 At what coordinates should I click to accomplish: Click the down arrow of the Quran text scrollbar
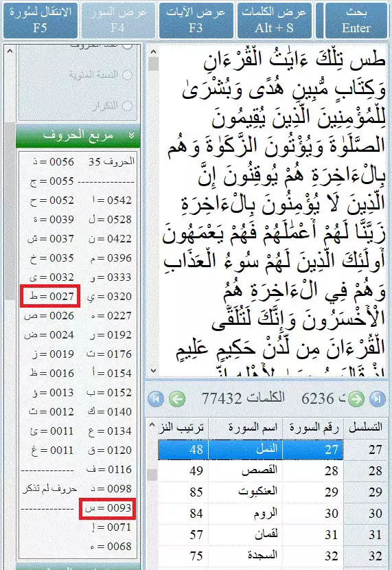153,371
